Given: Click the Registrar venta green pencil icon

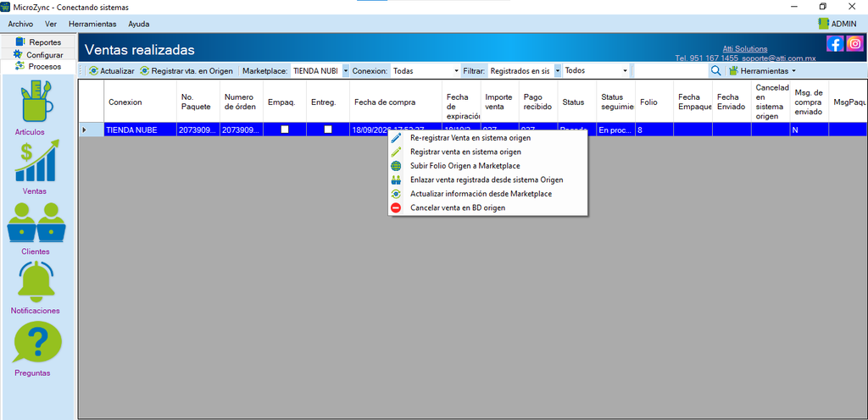Looking at the screenshot, I should 396,152.
